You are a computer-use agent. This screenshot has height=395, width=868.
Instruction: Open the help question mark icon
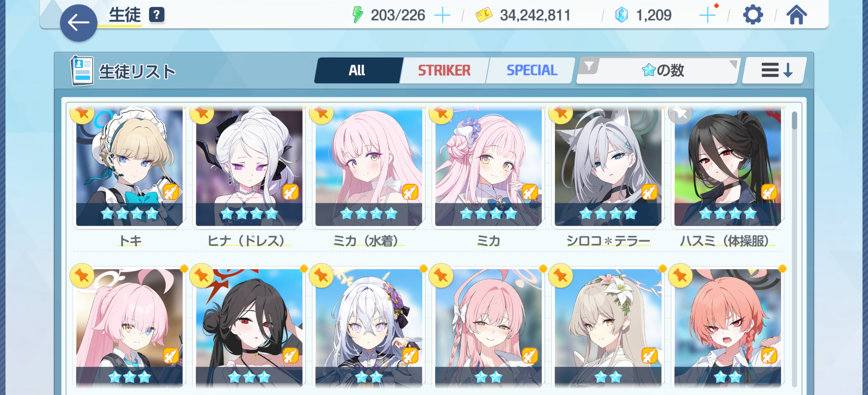tap(156, 15)
